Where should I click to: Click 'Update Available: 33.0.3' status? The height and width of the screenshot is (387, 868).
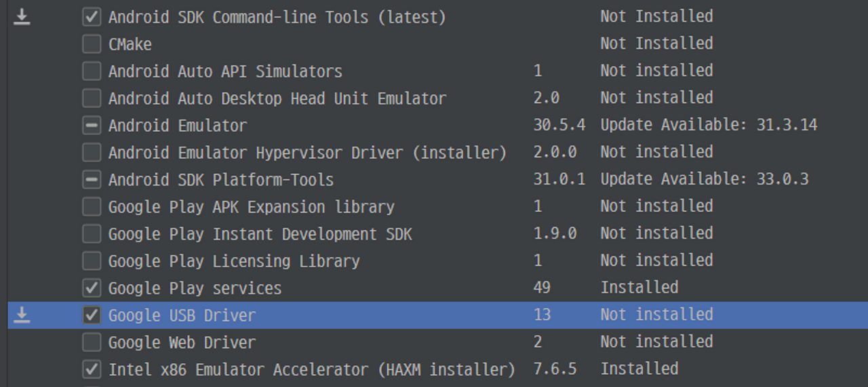705,179
